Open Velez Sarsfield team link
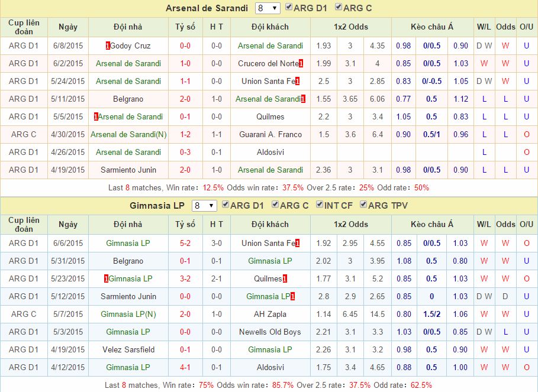The image size is (538, 392). coord(128,349)
